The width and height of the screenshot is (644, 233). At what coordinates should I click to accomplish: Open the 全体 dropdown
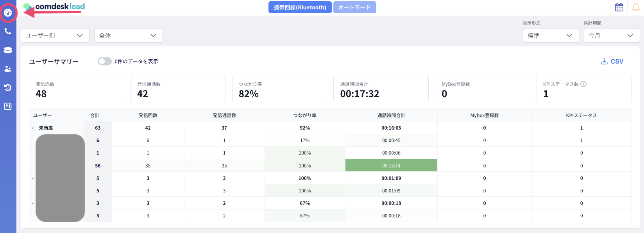(129, 36)
